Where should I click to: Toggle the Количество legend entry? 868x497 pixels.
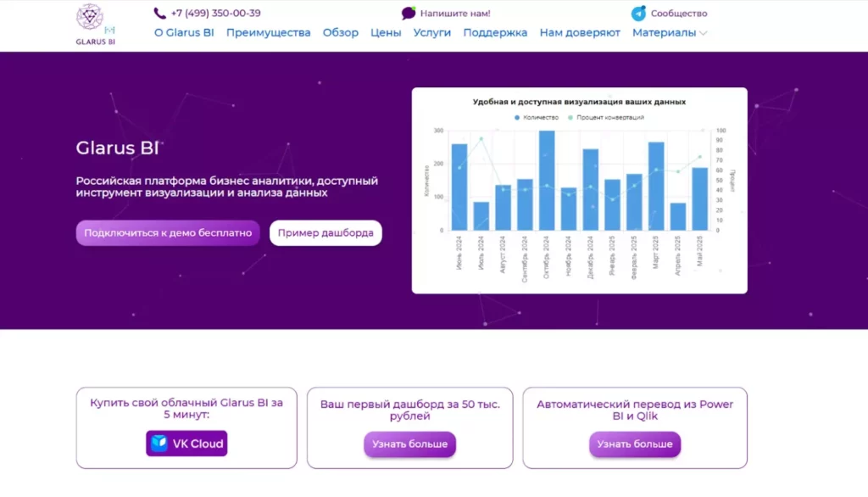point(537,117)
